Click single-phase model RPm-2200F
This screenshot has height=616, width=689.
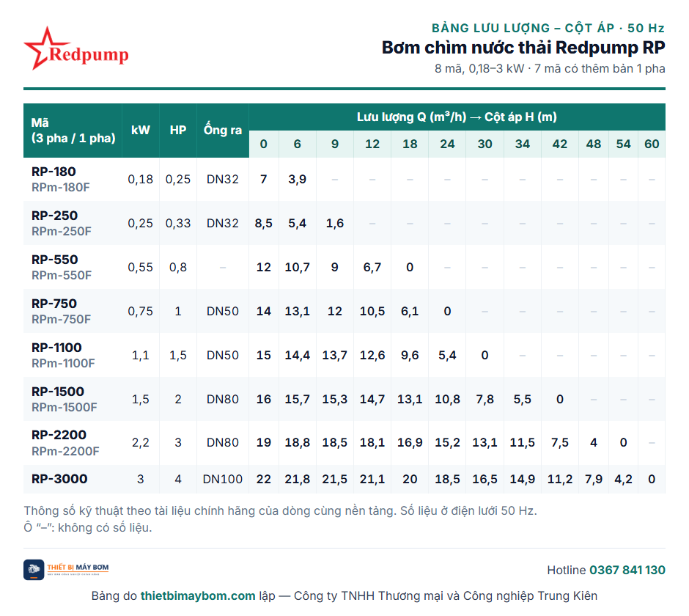tap(65, 451)
